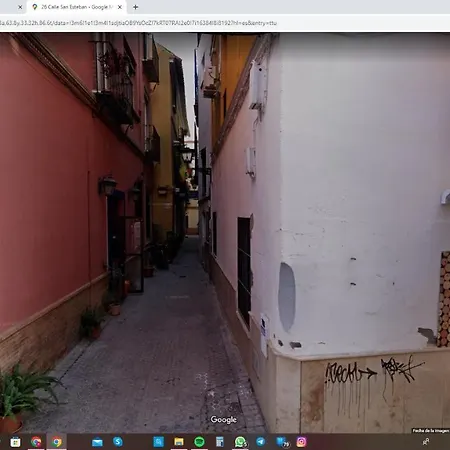Click the Google logo watermark

point(224,420)
